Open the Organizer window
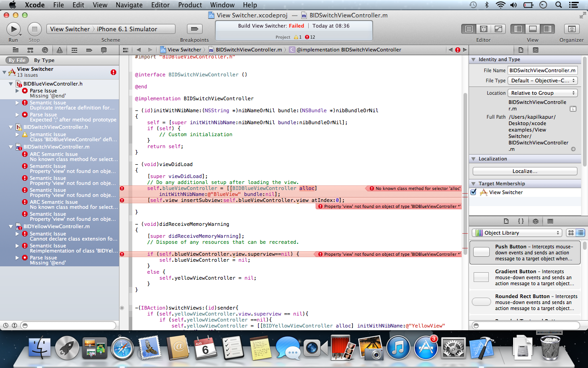The image size is (588, 368). tap(571, 29)
